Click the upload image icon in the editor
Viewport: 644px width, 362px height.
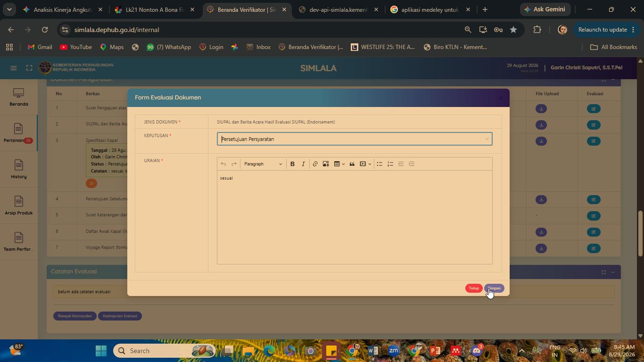326,164
